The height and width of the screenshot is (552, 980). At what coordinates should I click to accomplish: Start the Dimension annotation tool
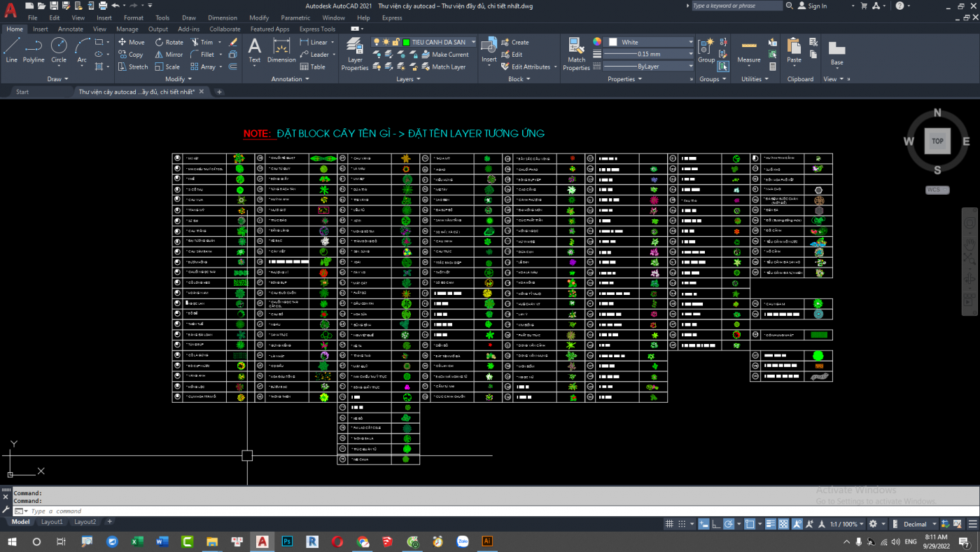(x=281, y=50)
